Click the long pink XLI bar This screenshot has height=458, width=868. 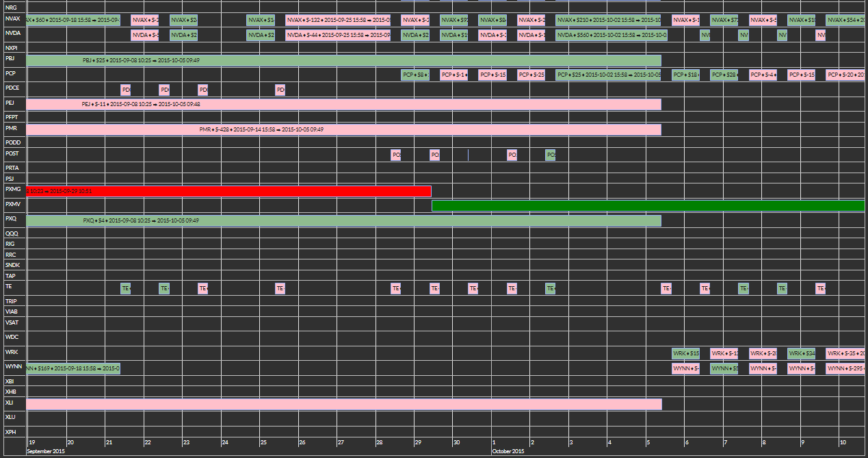tap(344, 404)
